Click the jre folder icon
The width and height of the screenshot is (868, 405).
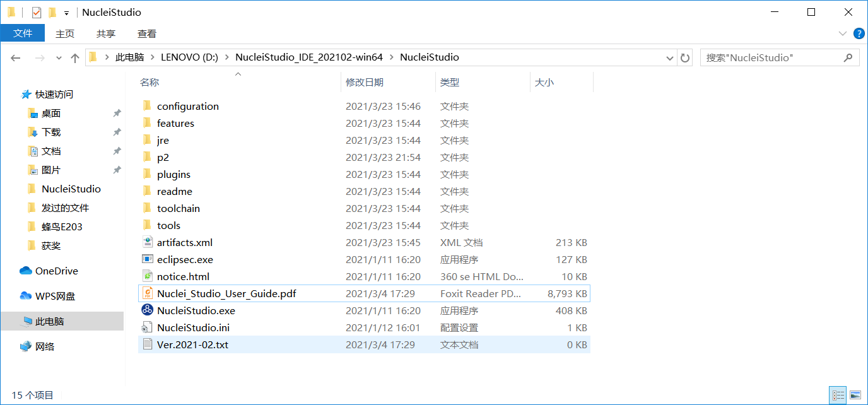tap(147, 140)
